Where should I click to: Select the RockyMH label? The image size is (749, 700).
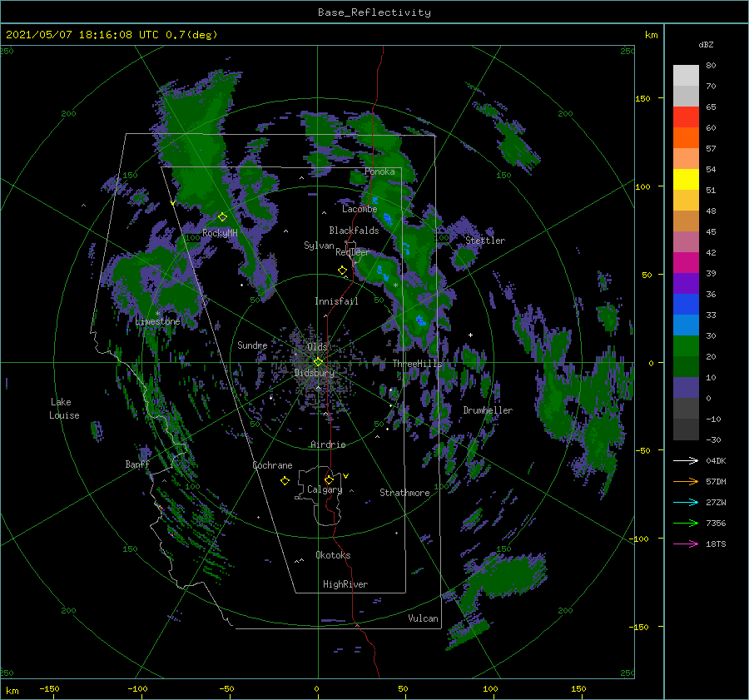(x=220, y=233)
